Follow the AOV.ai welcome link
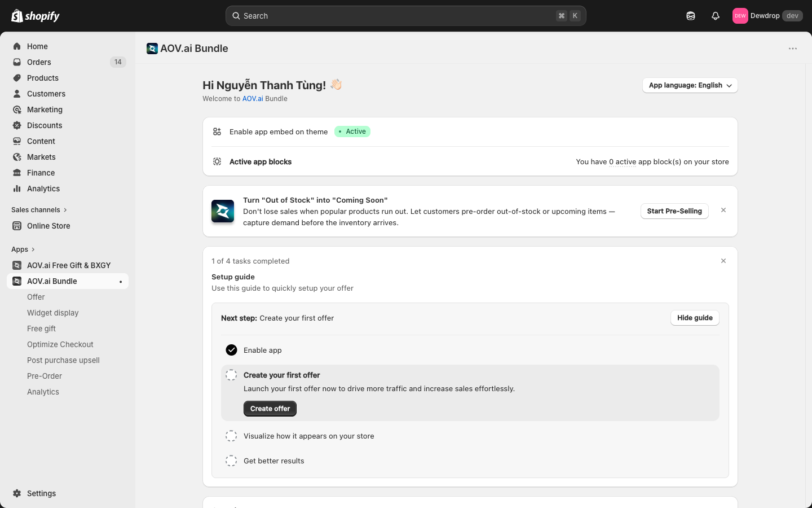This screenshot has height=508, width=812. tap(253, 99)
